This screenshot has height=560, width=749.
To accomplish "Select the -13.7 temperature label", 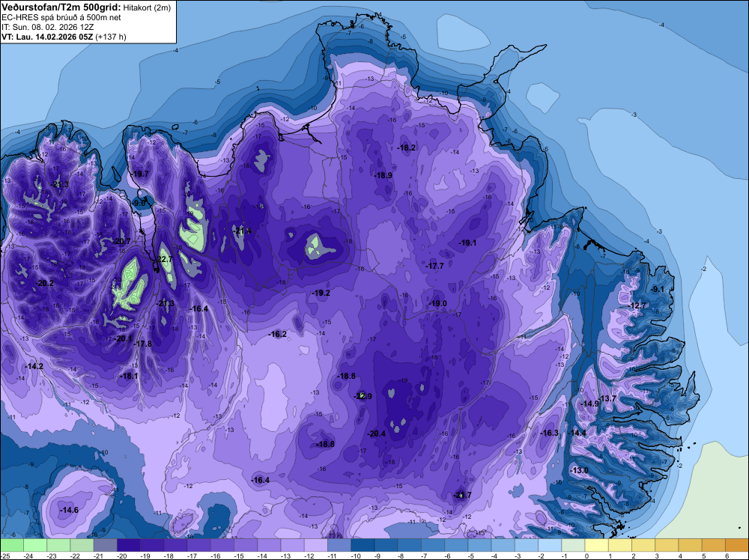I will 607,398.
